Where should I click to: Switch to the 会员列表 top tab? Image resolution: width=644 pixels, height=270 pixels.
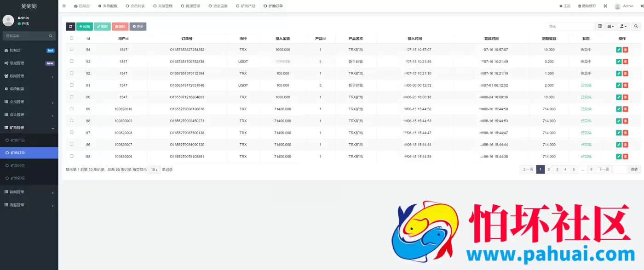(135, 6)
